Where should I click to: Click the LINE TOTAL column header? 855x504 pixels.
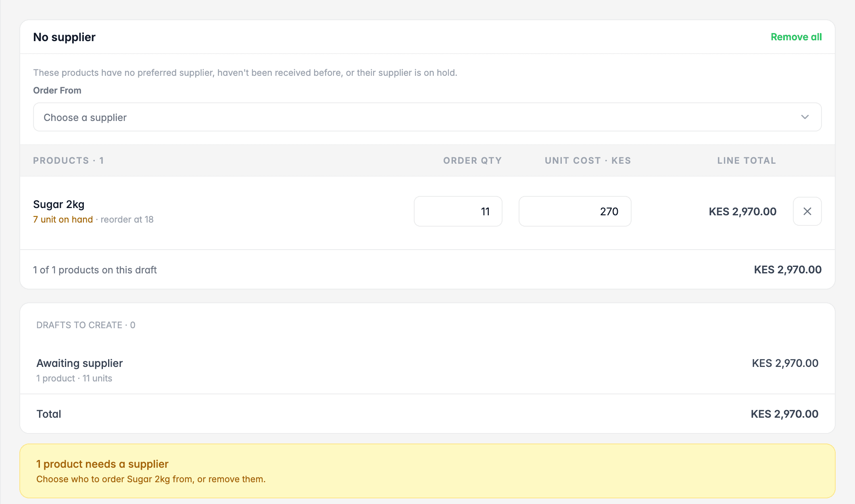[747, 160]
